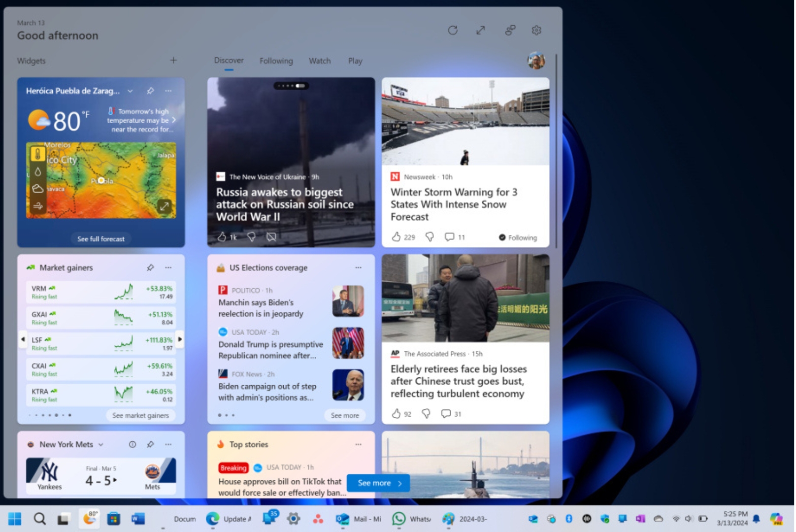Expand the widgets board to full screen
The width and height of the screenshot is (796, 532).
click(480, 30)
